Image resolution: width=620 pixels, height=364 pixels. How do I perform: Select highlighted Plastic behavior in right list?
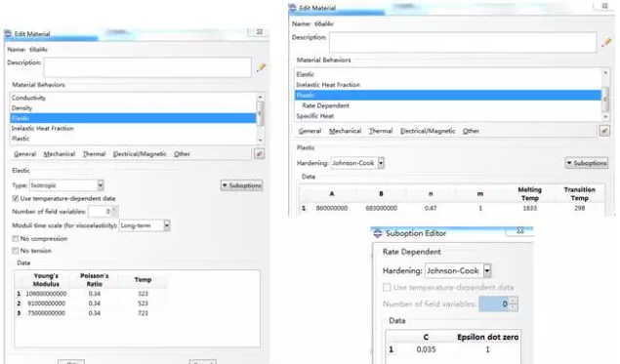[x=448, y=95]
